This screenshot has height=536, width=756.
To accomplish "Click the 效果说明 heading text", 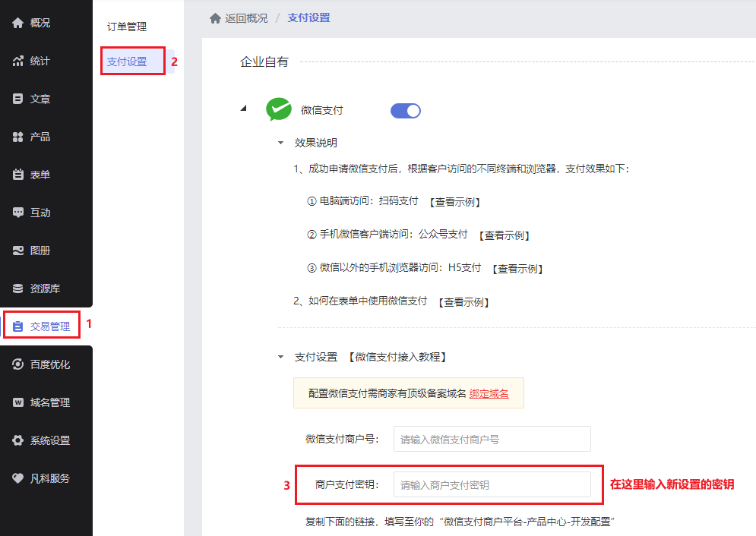I will coord(316,143).
